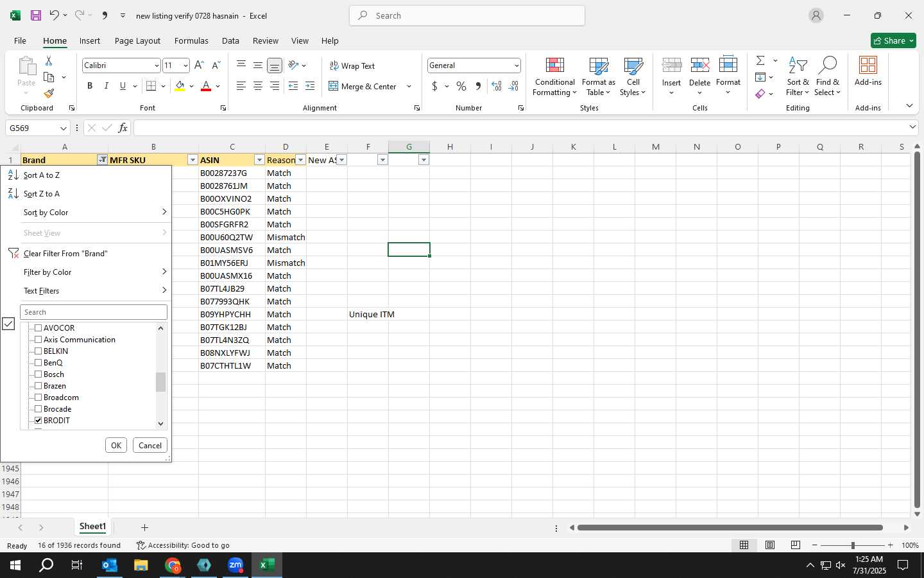This screenshot has height=578, width=924.
Task: Open Format as Table gallery
Action: (x=598, y=76)
